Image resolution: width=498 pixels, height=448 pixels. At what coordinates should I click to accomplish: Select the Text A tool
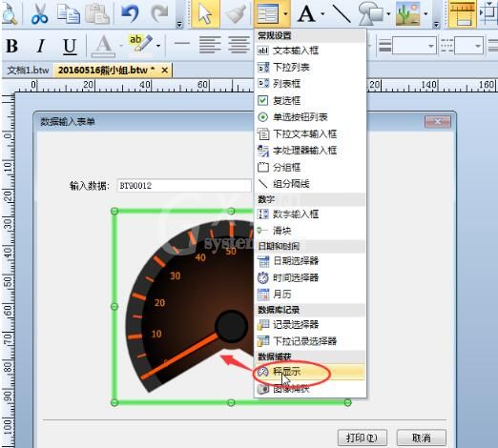pos(306,14)
